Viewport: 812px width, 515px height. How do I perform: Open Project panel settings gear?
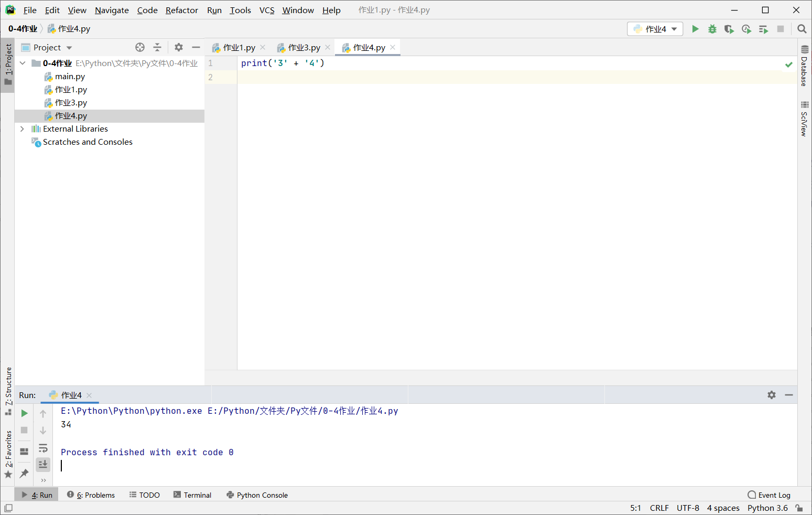click(x=179, y=47)
